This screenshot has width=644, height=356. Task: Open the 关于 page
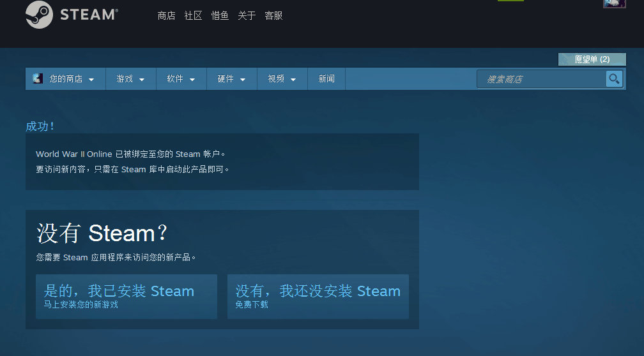pos(247,15)
